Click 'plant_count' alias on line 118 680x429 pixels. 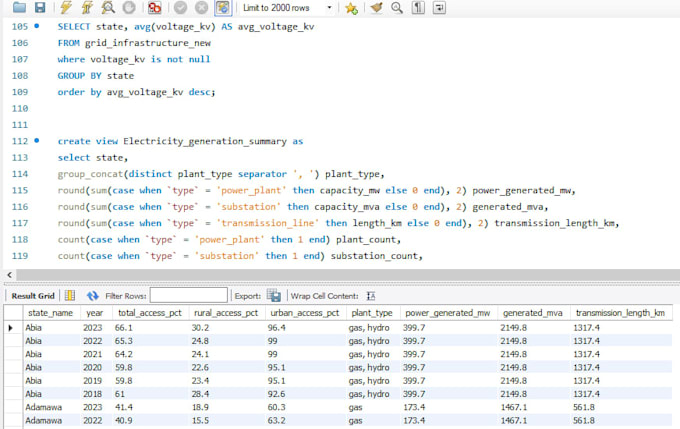coord(366,239)
